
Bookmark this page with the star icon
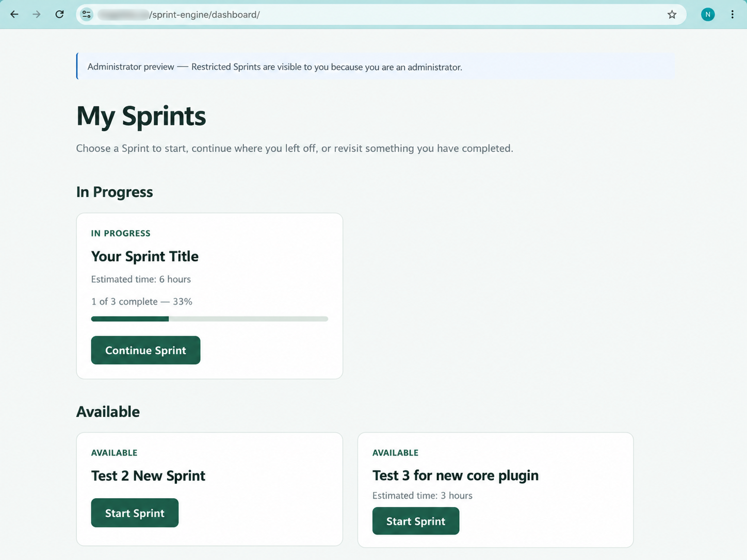tap(672, 14)
